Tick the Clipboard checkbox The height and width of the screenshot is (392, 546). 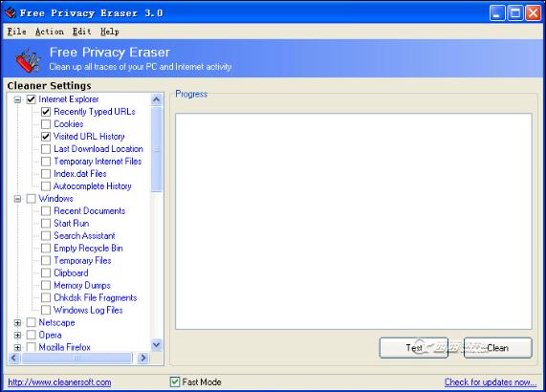(46, 272)
